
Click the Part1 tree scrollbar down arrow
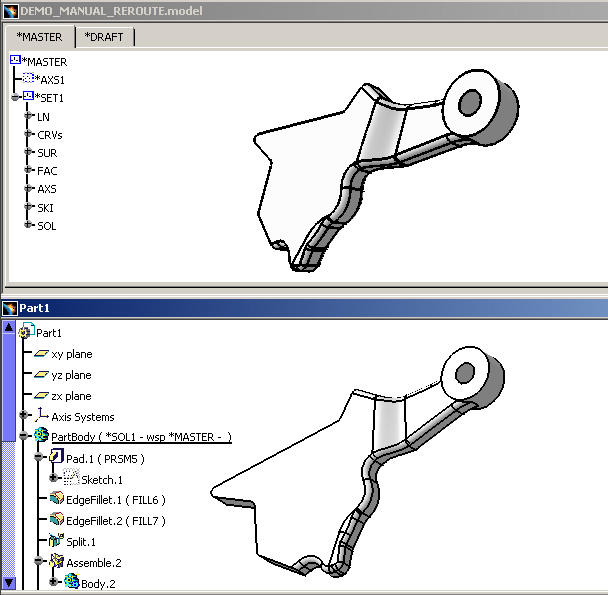9,582
